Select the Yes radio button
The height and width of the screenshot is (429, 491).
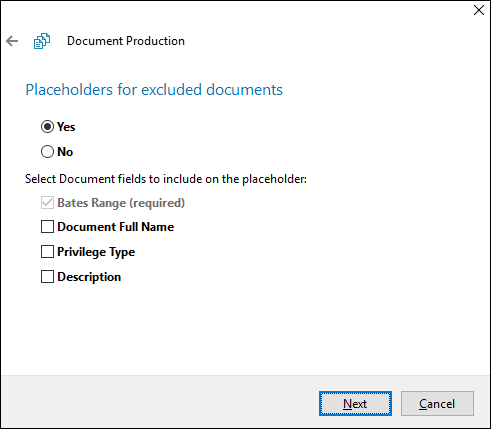point(47,127)
